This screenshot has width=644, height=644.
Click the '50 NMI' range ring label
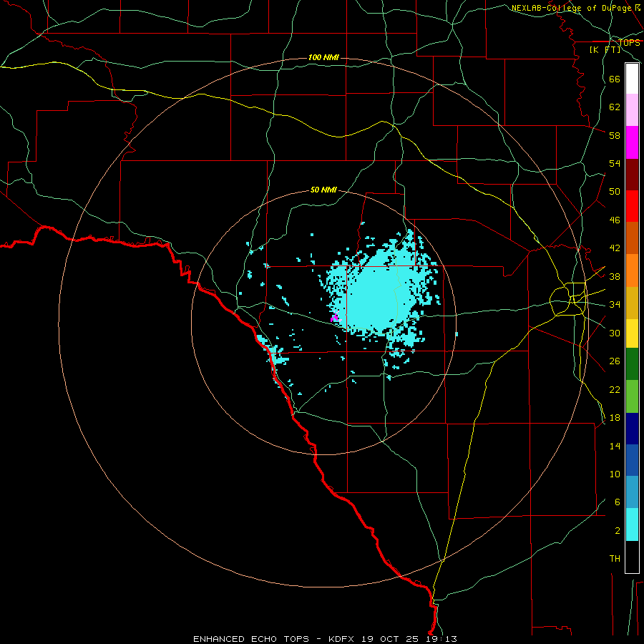[323, 190]
